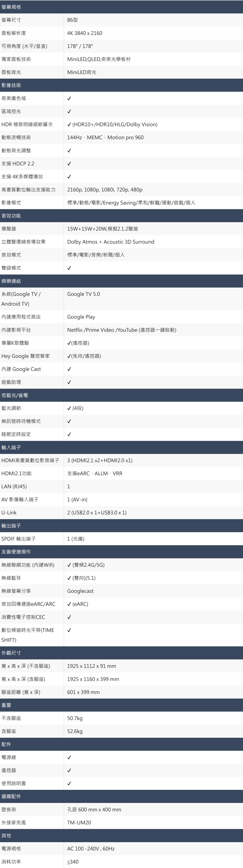Click the Google TV 5.0 system value
Screen dimensions: 243x868
[83, 294]
